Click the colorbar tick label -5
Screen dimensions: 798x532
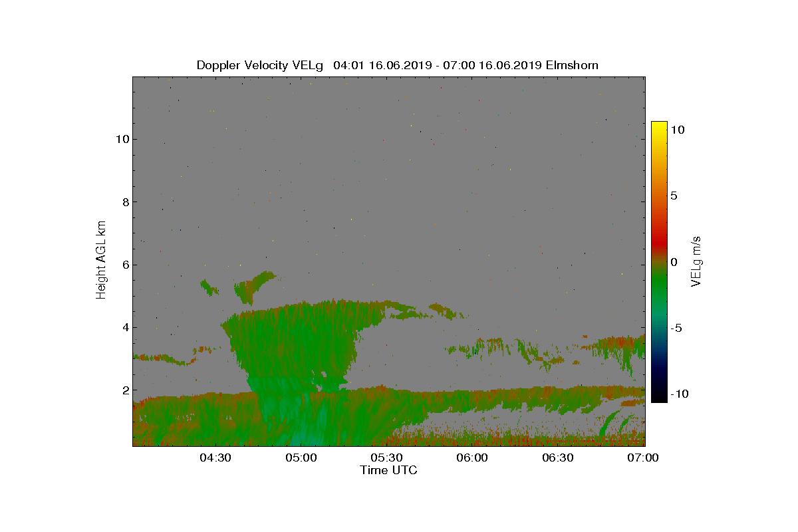(676, 328)
